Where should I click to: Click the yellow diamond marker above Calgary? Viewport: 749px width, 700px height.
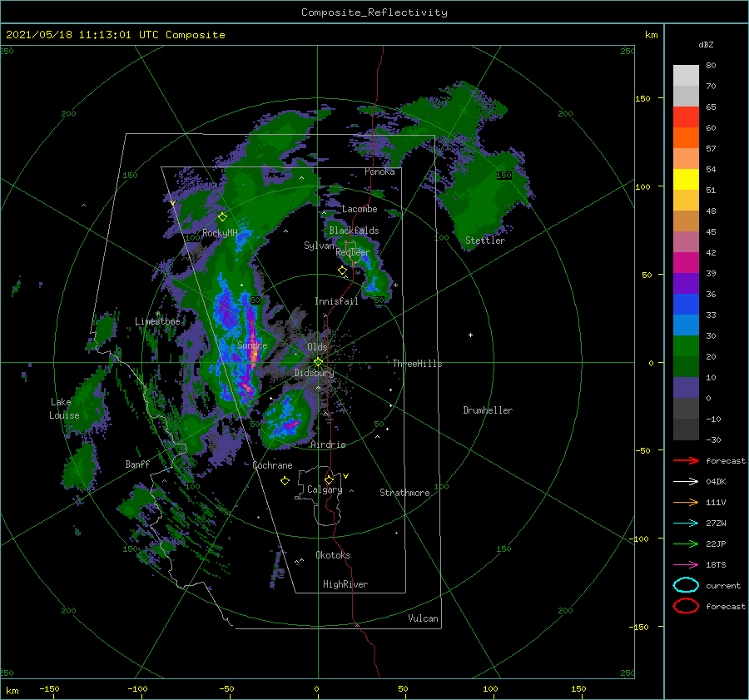click(x=329, y=479)
